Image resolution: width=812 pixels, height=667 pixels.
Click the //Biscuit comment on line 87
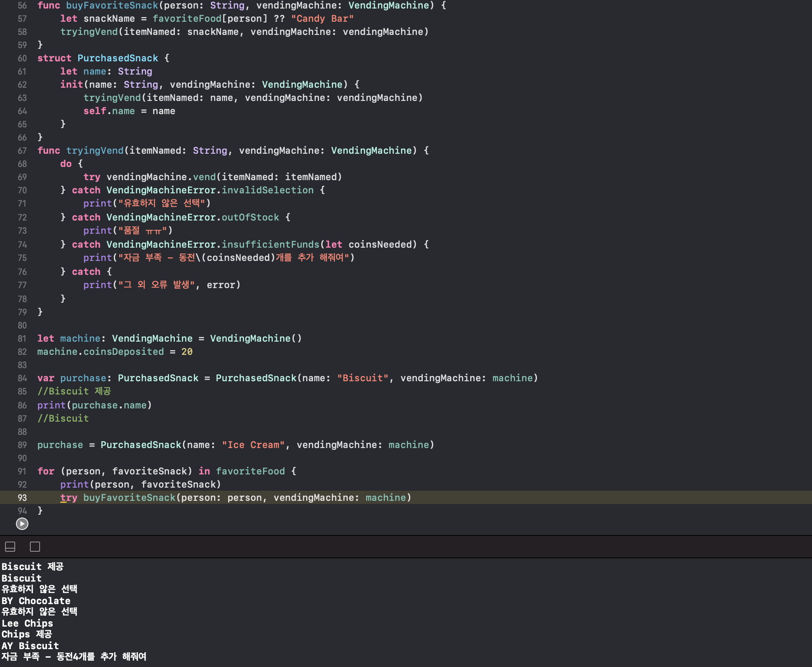[63, 419]
